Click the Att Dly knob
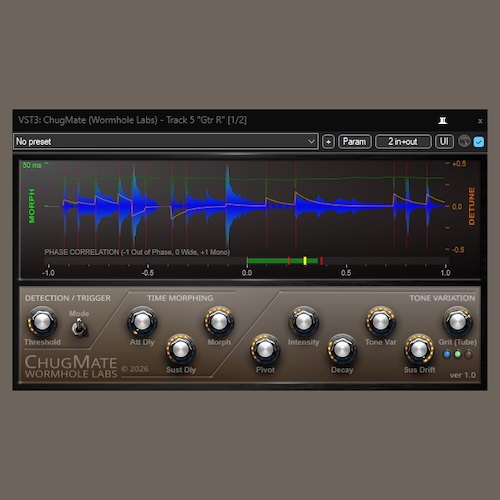Image resolution: width=500 pixels, height=500 pixels. tap(142, 322)
